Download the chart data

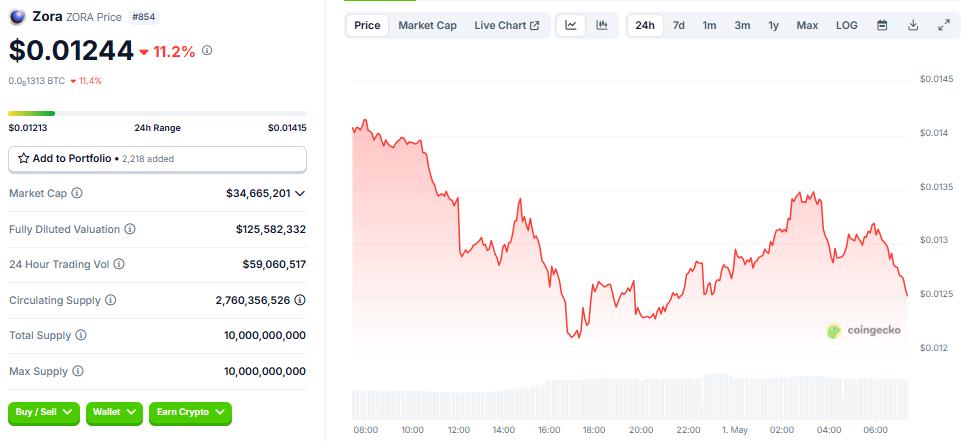click(x=913, y=25)
